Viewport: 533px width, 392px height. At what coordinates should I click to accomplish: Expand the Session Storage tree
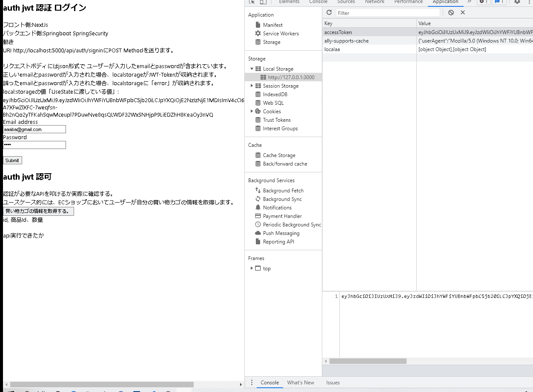(252, 86)
